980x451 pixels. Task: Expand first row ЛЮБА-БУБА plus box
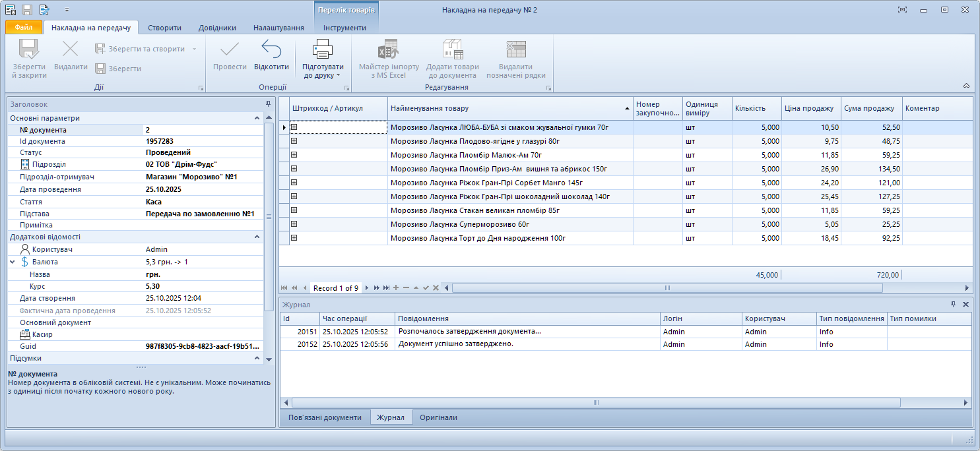tap(294, 127)
